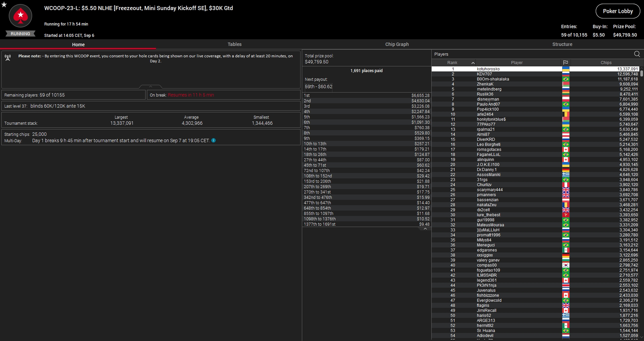Screen dimensions: 644x341
Task: Click the flag beside haris62
Action: (x=566, y=316)
